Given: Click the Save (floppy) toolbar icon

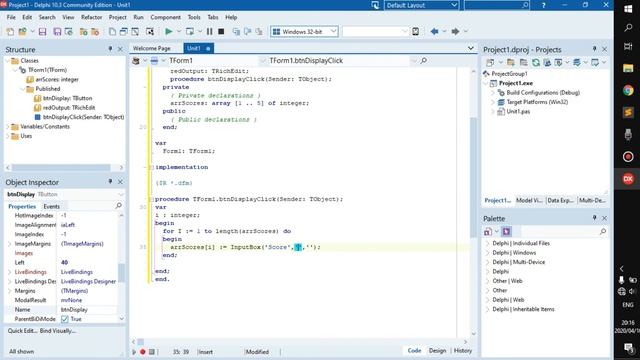Looking at the screenshot, I should pyautogui.click(x=42, y=31).
